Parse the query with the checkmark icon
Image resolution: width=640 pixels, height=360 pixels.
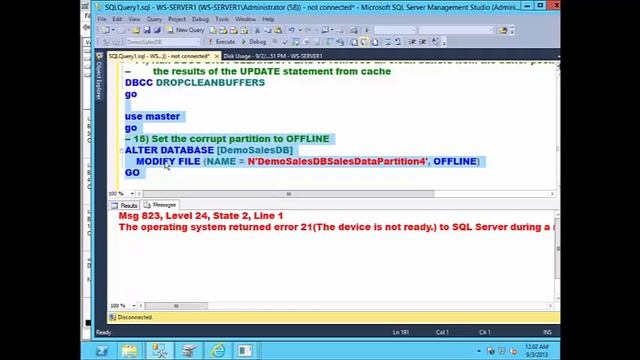(285, 42)
